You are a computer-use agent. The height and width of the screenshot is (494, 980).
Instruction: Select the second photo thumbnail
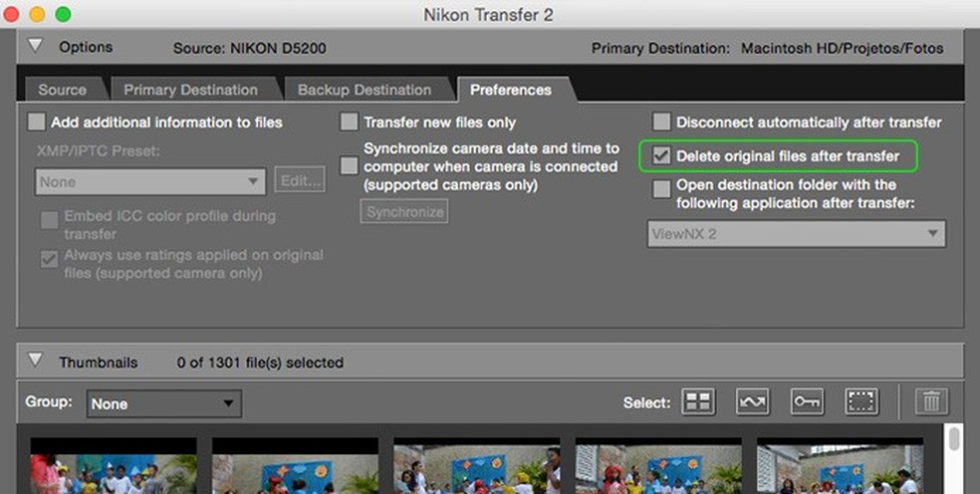(295, 466)
